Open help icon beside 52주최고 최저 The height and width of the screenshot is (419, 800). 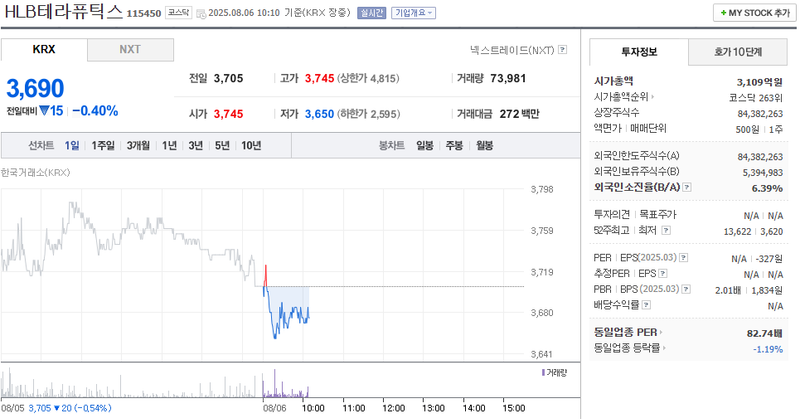coord(666,231)
